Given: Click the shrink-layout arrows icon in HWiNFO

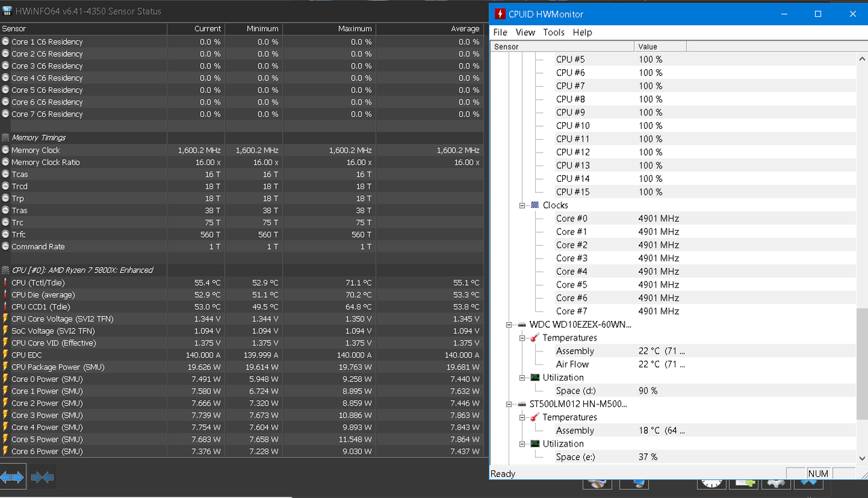Looking at the screenshot, I should (x=42, y=478).
